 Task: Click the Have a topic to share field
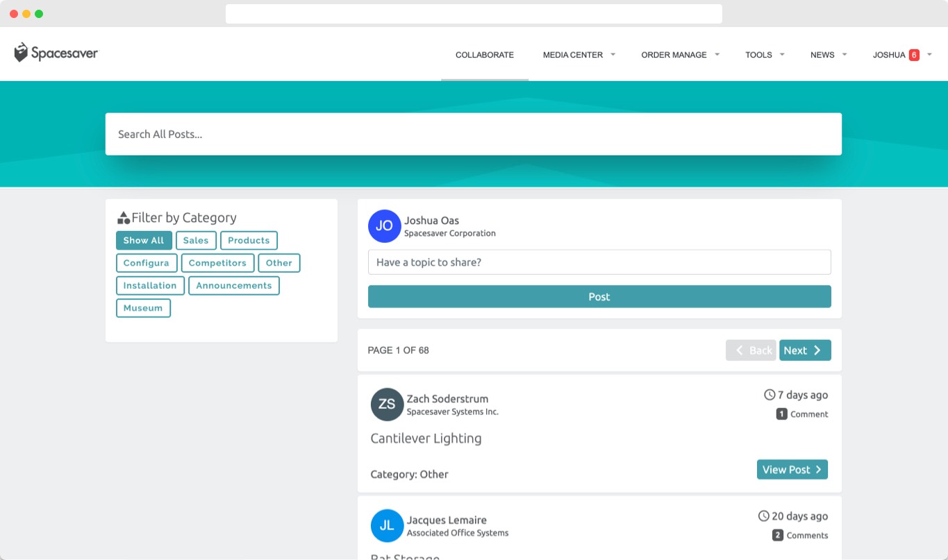pos(599,262)
